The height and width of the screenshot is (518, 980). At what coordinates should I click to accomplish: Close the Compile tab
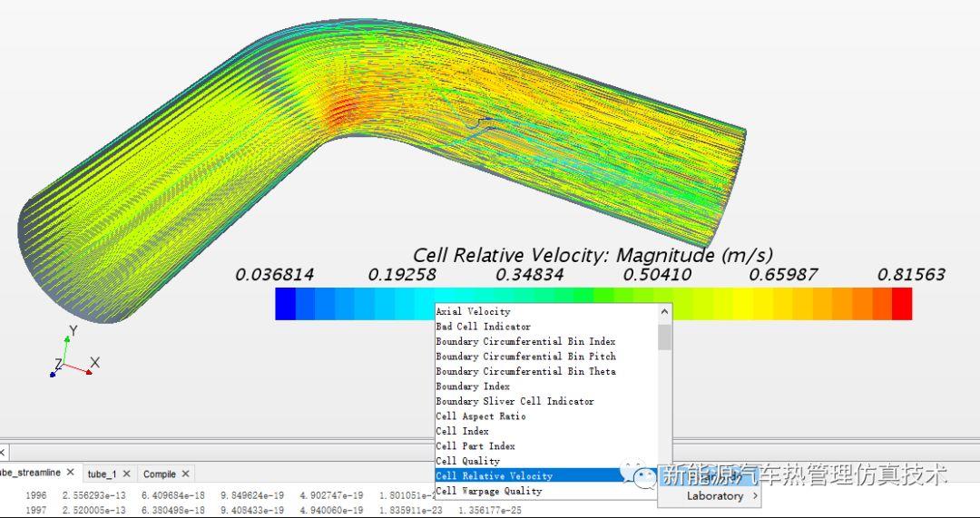(x=186, y=474)
